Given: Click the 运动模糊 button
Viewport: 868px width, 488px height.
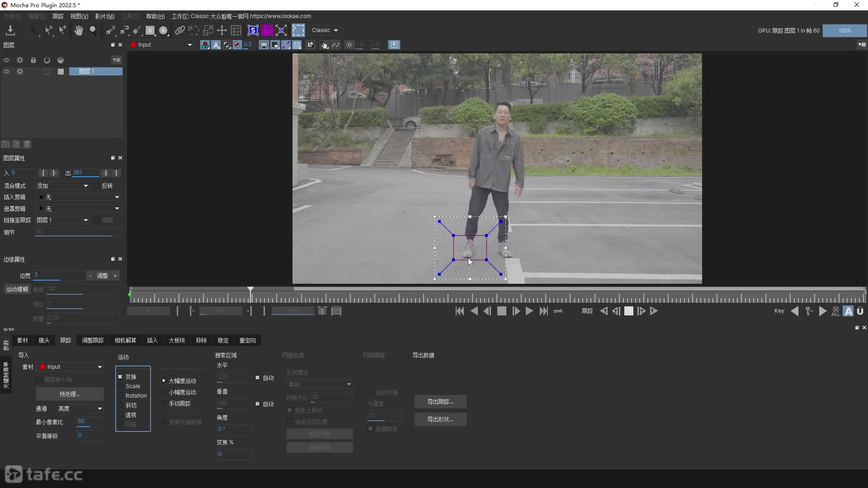Looking at the screenshot, I should click(x=17, y=289).
